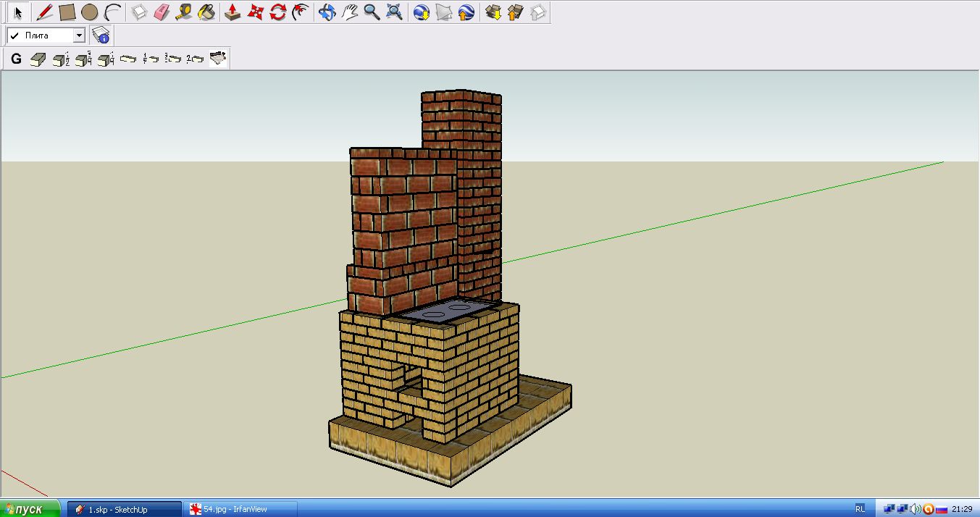Click the stove hotplate in the model
980x517 pixels.
[x=446, y=312]
